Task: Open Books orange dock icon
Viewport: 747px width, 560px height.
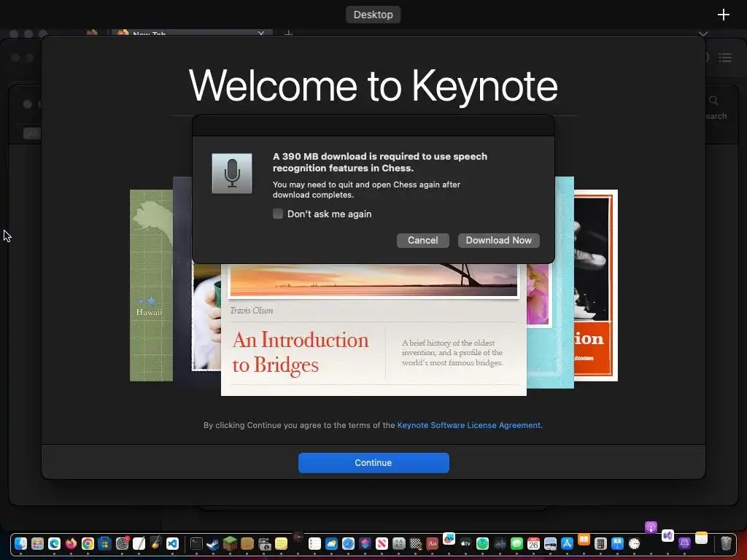Action: click(584, 540)
